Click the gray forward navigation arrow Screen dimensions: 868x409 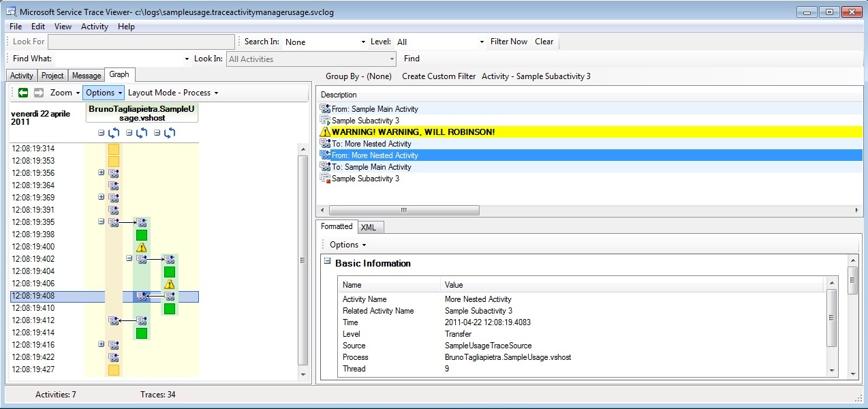39,93
